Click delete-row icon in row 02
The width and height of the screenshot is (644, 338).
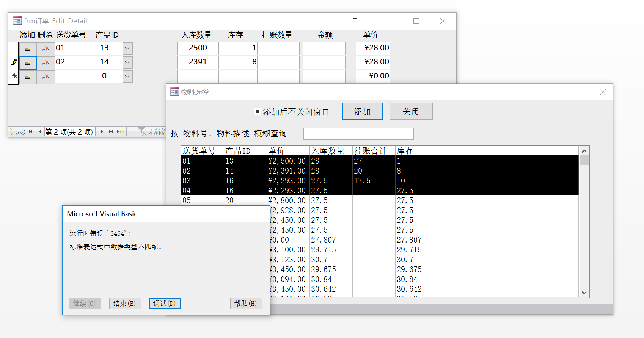(x=46, y=63)
